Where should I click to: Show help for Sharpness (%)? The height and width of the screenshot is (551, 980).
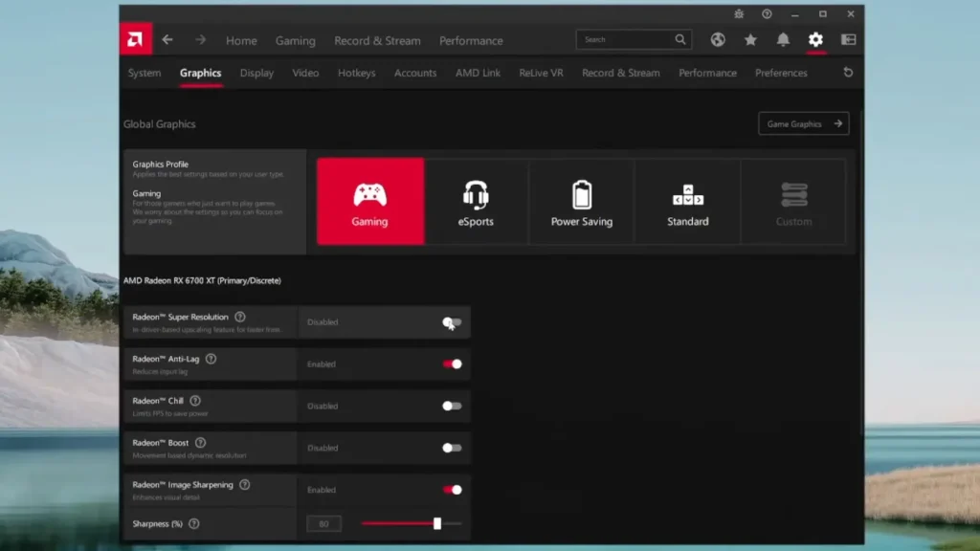(193, 523)
